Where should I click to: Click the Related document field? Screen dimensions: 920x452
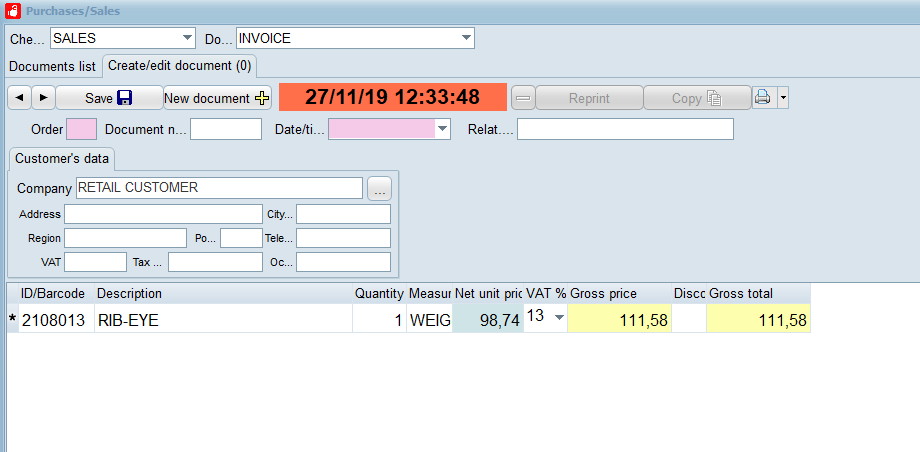coord(625,129)
